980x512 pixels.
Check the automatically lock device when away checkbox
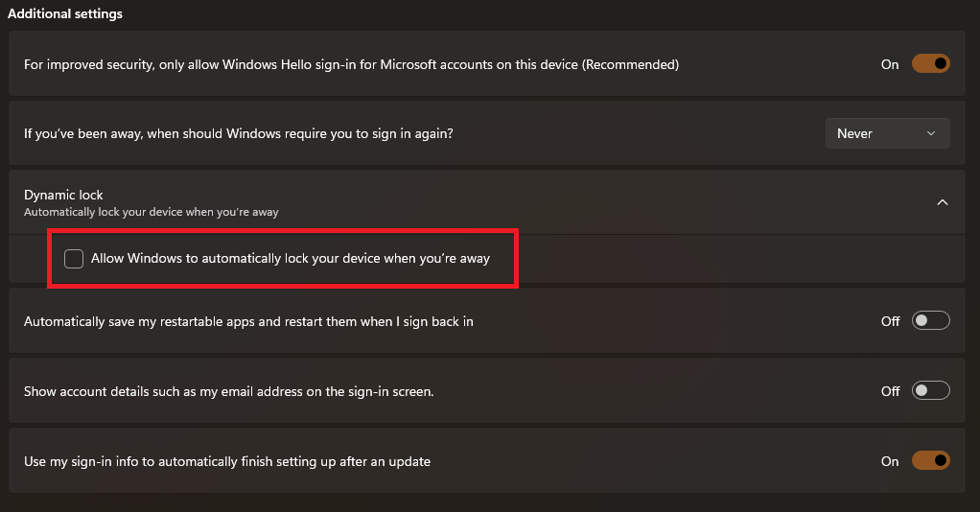click(x=74, y=258)
